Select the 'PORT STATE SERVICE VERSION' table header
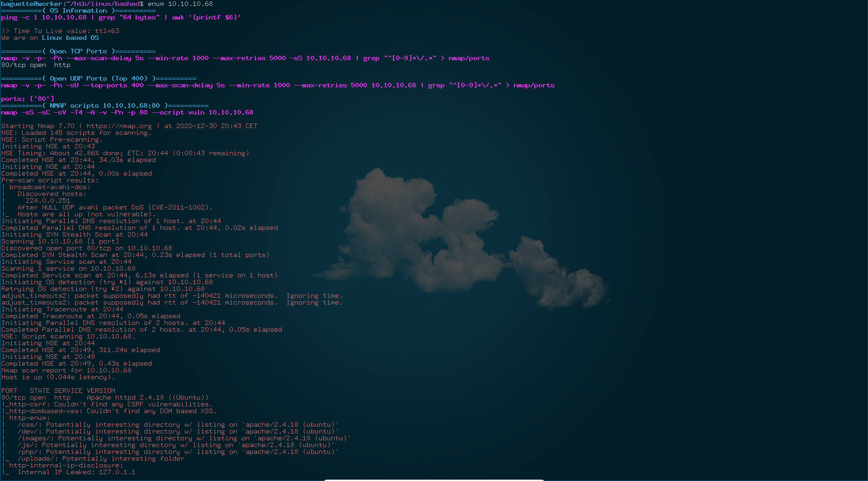This screenshot has width=868, height=481. 58,391
